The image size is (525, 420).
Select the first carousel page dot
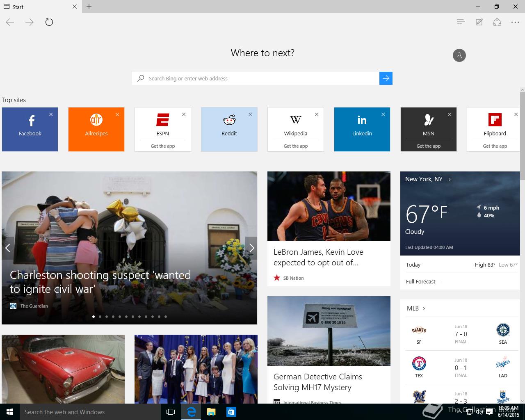click(94, 317)
